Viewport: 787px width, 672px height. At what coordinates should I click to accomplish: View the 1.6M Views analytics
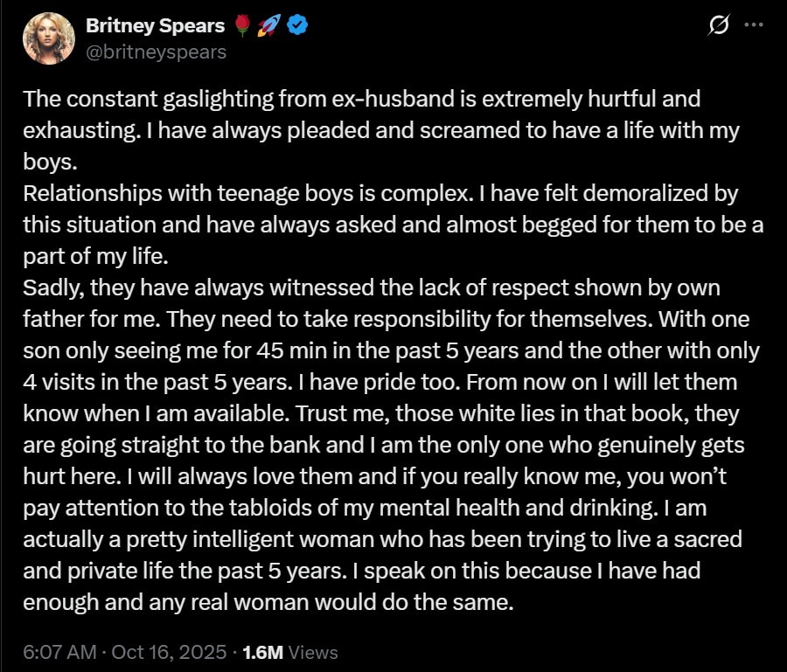pos(289,652)
